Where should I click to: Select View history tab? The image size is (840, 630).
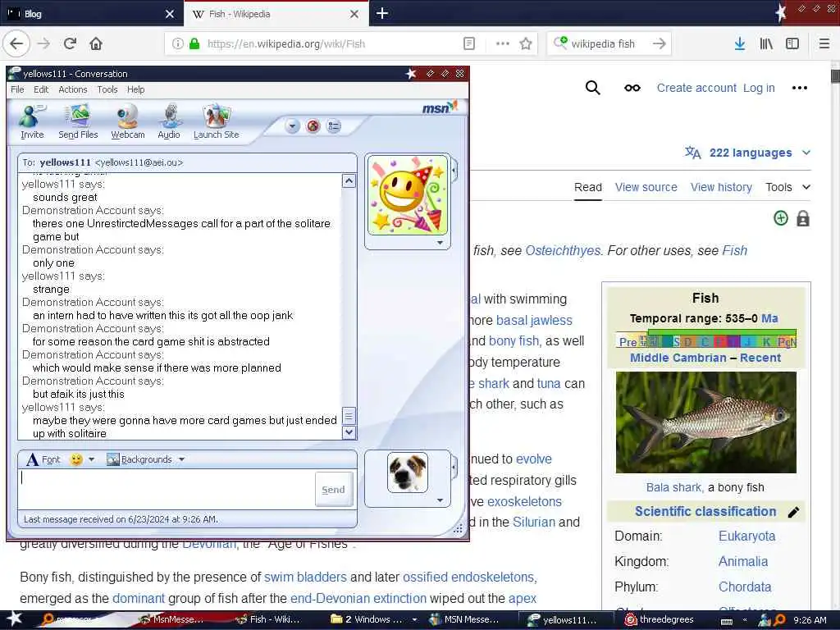click(x=721, y=187)
